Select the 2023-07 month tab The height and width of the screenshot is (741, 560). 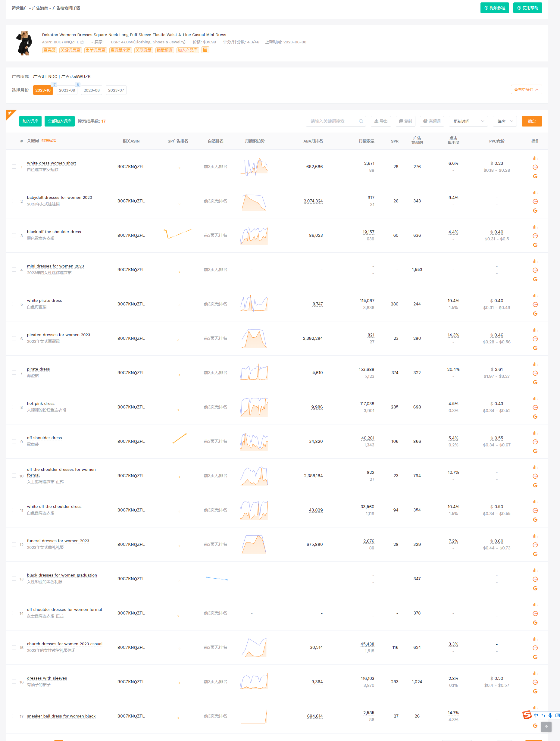click(116, 90)
